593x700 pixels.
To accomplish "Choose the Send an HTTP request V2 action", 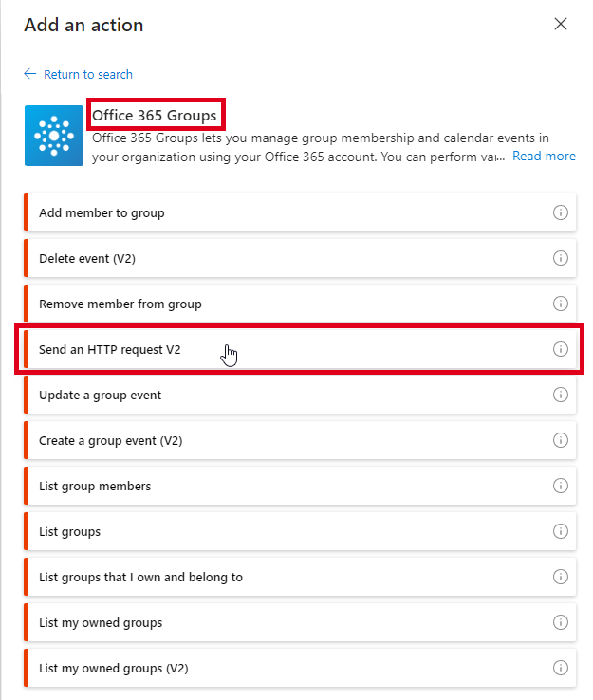I will (109, 350).
